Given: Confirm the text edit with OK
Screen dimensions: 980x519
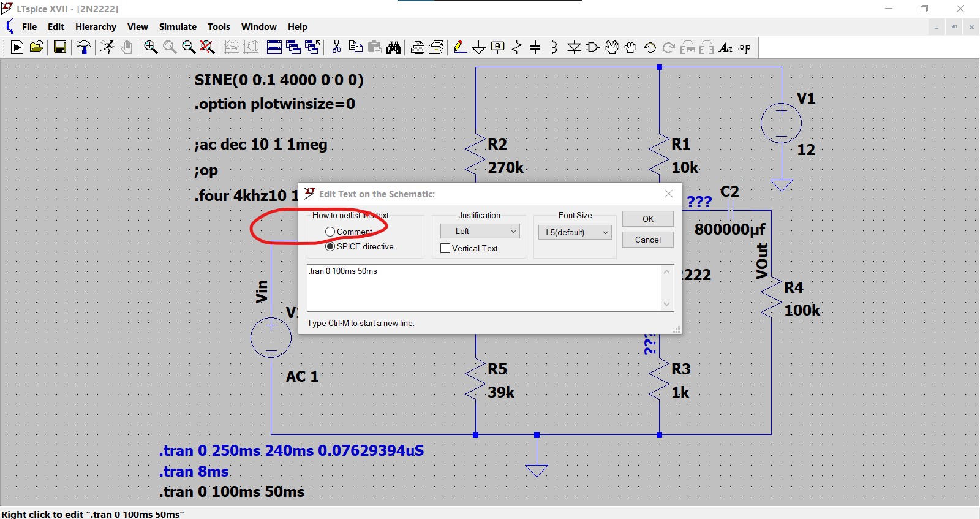Looking at the screenshot, I should [648, 219].
